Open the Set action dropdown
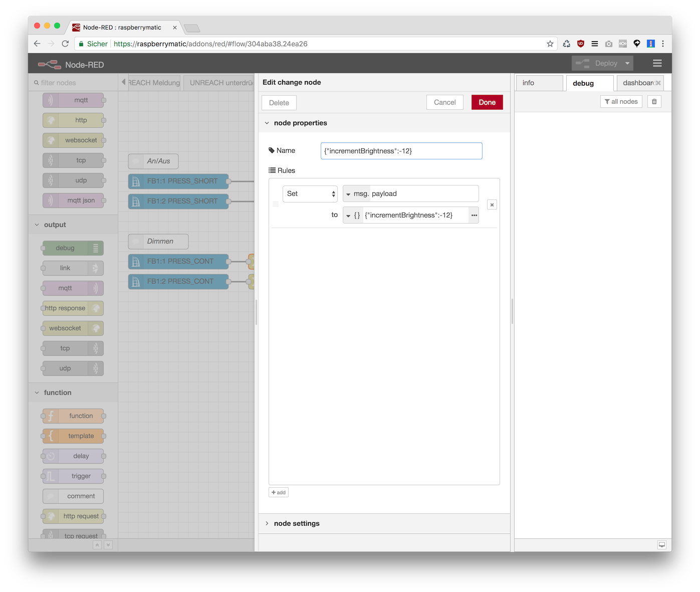Viewport: 700px width, 592px height. tap(310, 194)
